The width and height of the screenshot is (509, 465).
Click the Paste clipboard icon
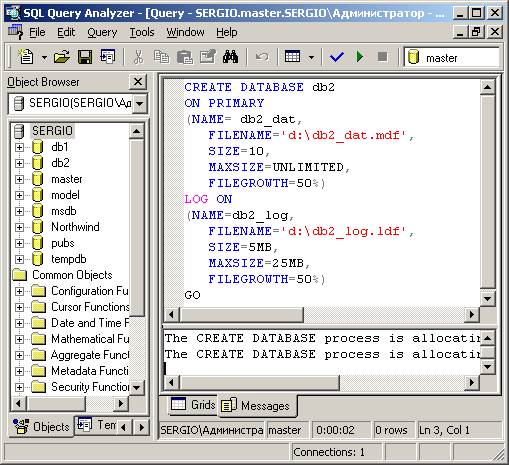pos(184,57)
